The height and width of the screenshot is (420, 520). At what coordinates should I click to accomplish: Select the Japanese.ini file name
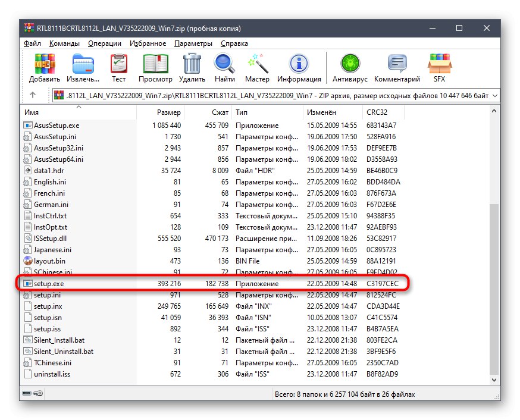(52, 250)
